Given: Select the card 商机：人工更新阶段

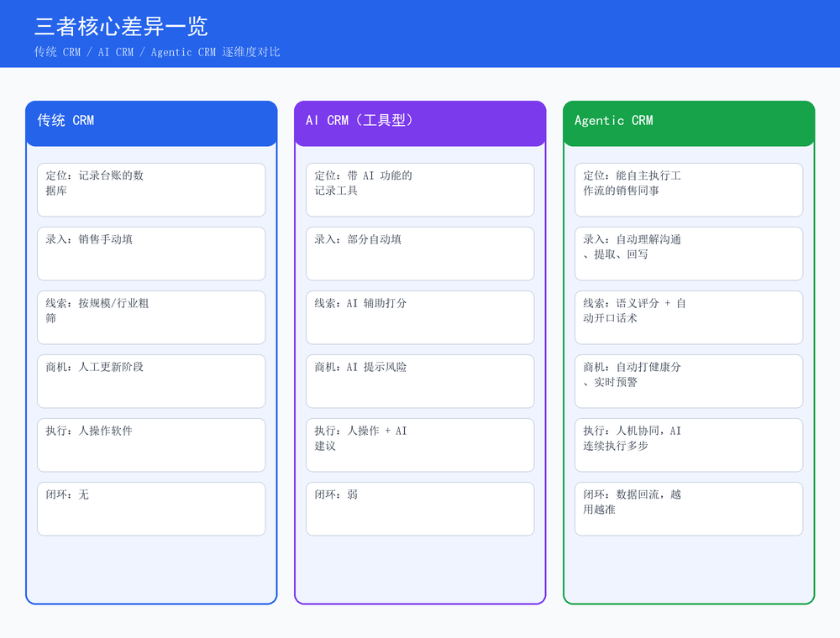Looking at the screenshot, I should [151, 381].
